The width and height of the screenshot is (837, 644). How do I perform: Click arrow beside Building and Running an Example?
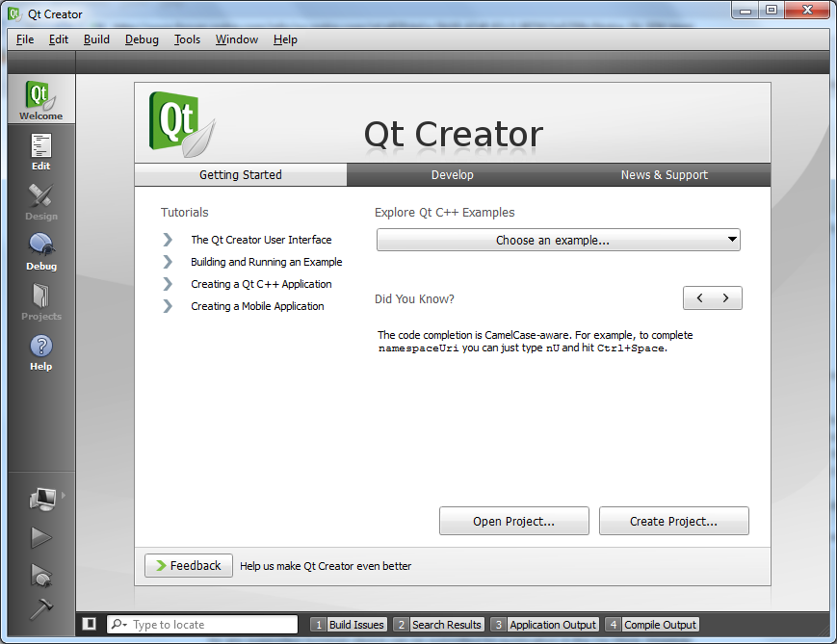168,262
